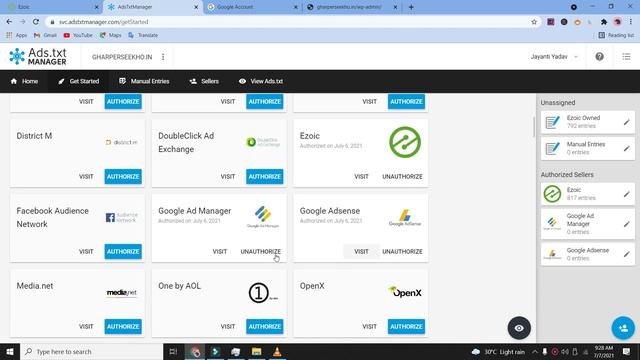Click the blue add seller floating button
640x360 pixels.
pyautogui.click(x=623, y=328)
